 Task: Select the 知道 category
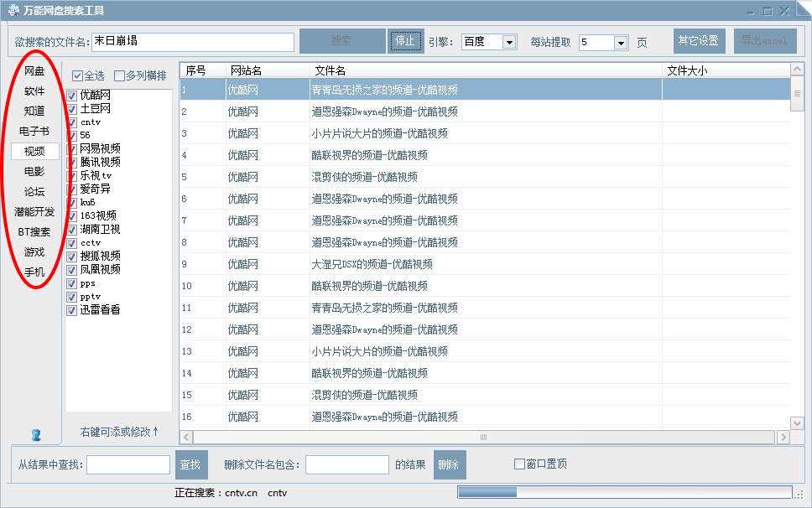34,111
